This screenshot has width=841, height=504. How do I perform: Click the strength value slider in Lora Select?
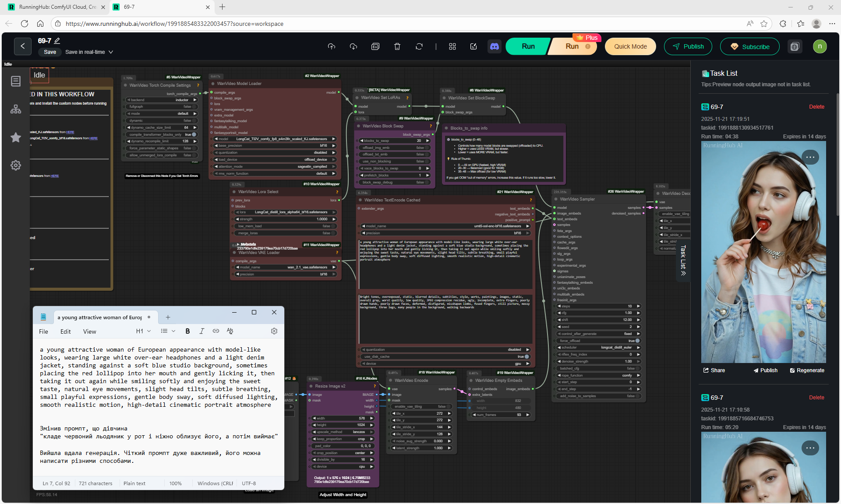pyautogui.click(x=286, y=219)
